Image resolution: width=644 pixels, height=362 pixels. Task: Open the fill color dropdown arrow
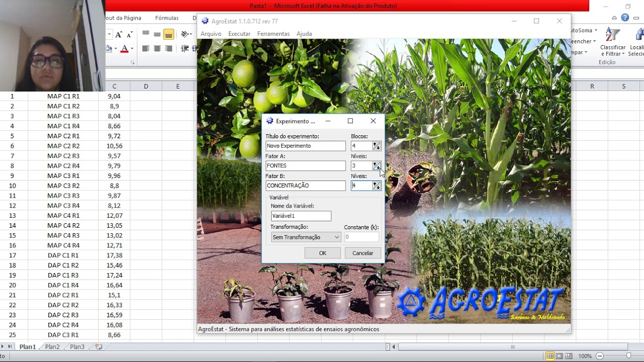pyautogui.click(x=116, y=49)
